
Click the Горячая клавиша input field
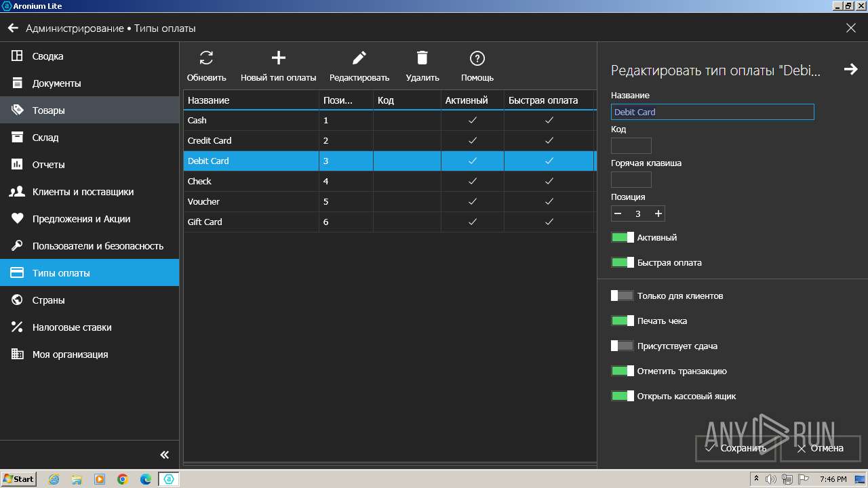click(x=631, y=180)
